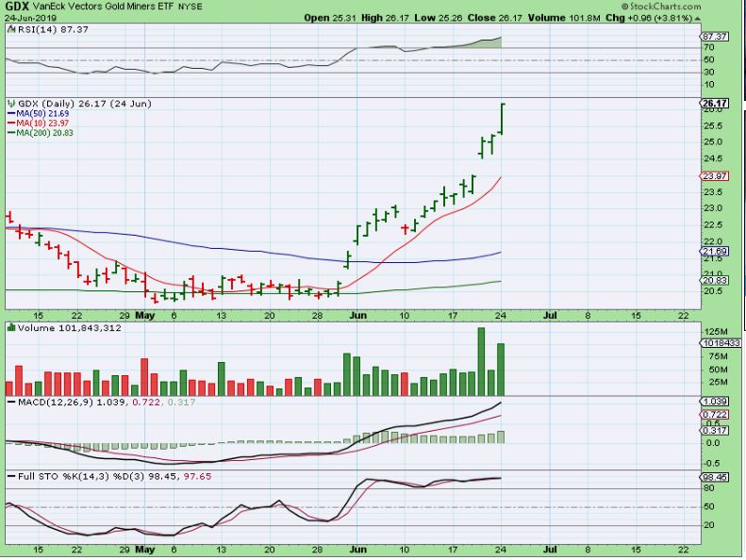Click the 21.69 MA(50) tag on price axis
The height and width of the screenshot is (560, 746).
tap(715, 251)
